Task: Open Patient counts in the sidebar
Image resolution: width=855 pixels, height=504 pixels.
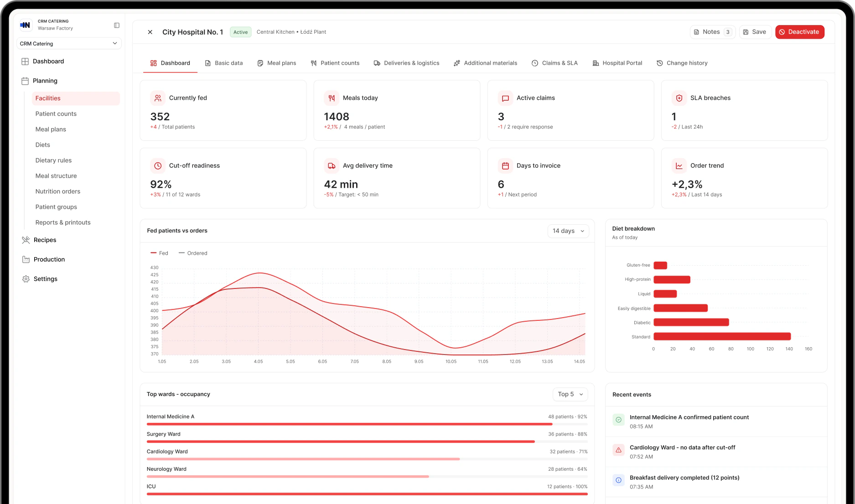Action: pyautogui.click(x=56, y=114)
